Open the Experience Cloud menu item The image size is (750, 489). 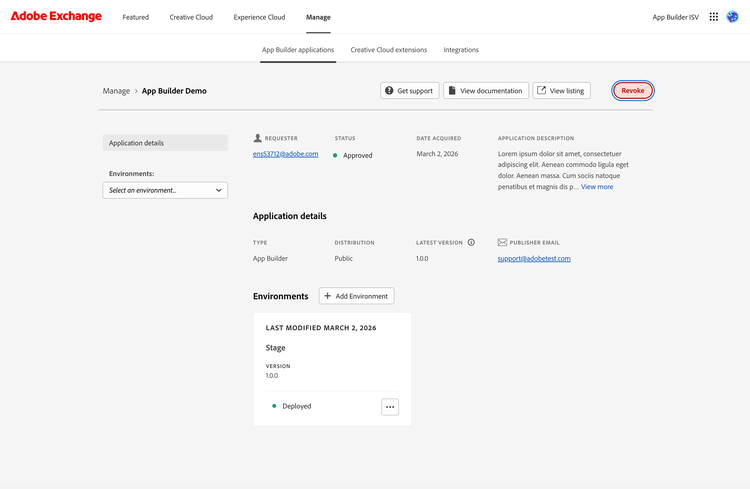pos(259,17)
